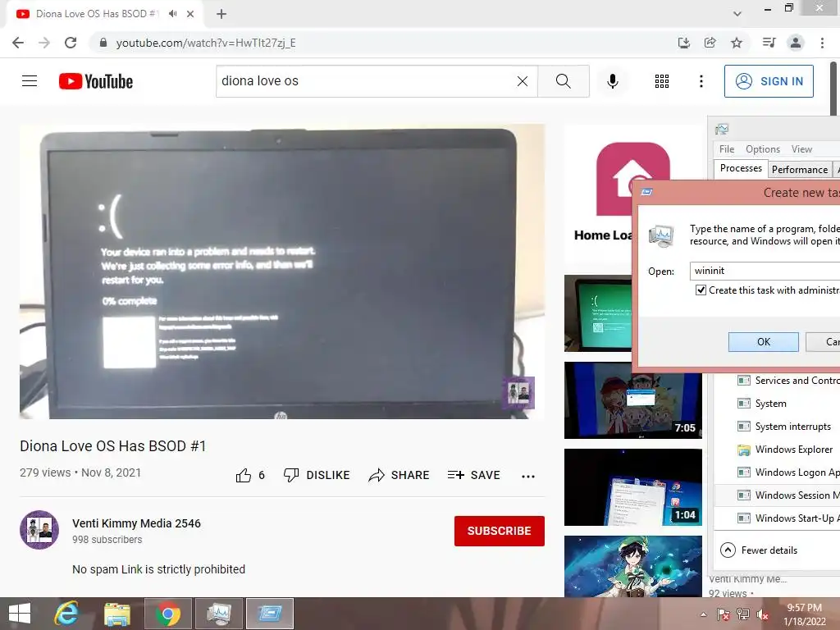Click the SIGN IN button
This screenshot has width=840, height=630.
(769, 81)
